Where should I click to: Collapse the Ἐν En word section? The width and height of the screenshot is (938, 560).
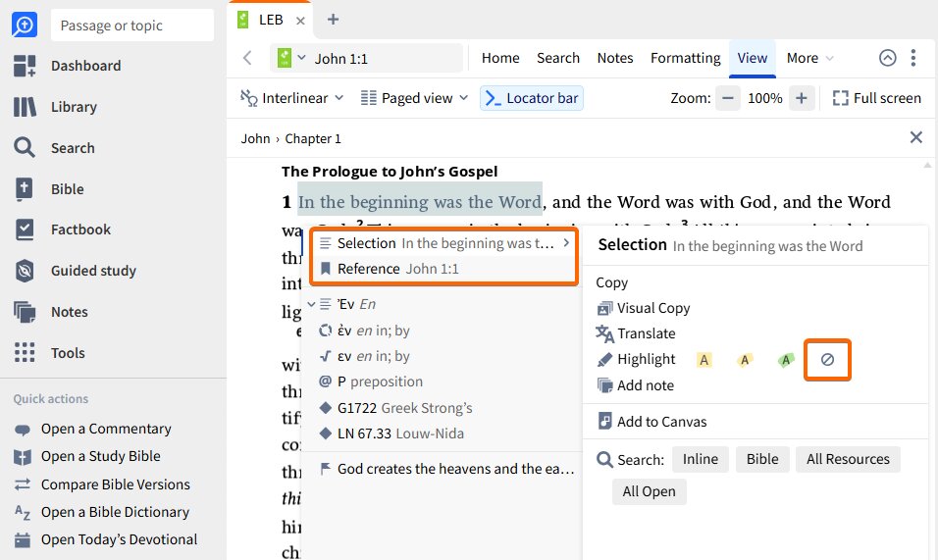311,304
